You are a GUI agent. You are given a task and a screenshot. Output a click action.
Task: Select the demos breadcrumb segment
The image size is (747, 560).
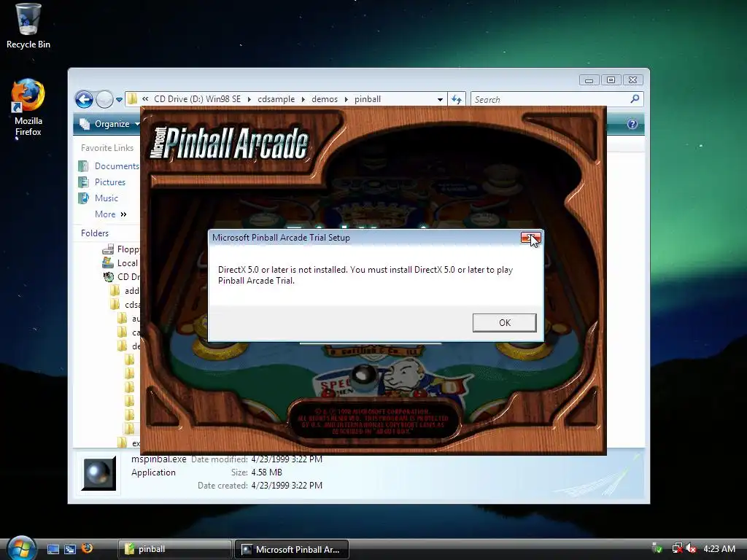point(325,99)
